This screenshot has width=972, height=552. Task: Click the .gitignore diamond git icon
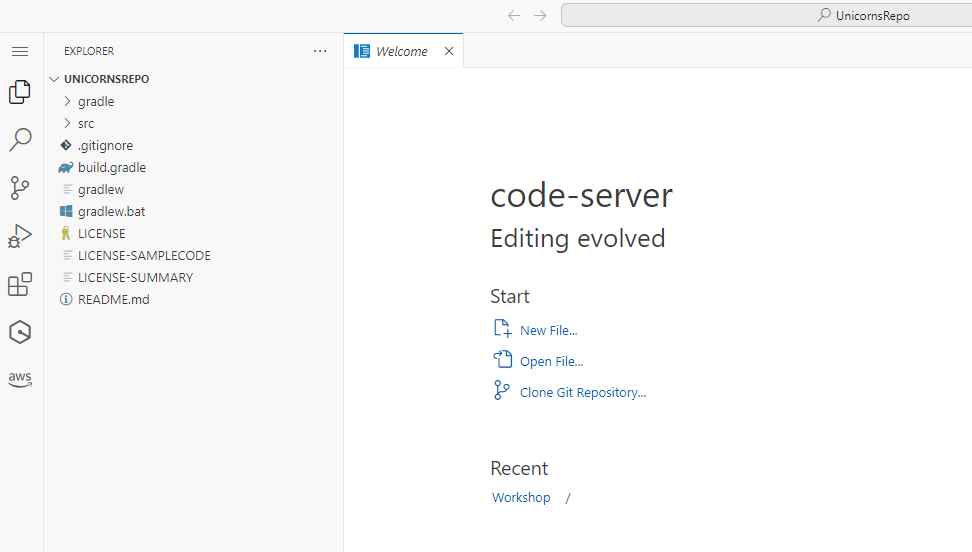[x=66, y=145]
